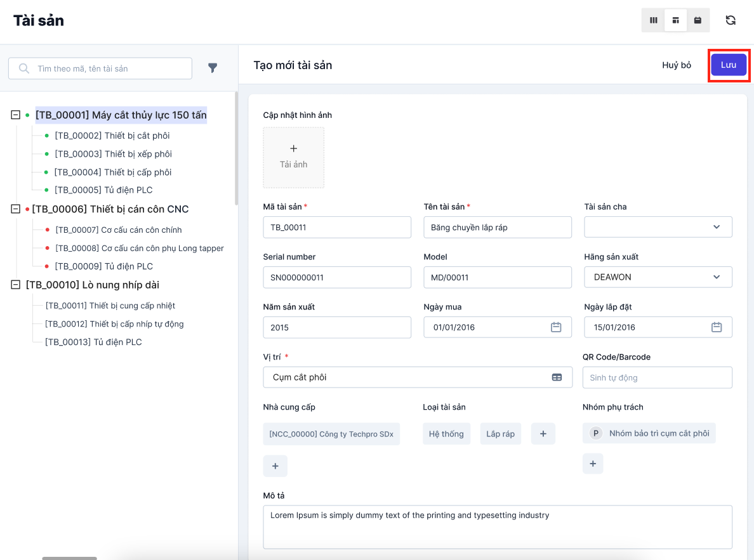Viewport: 754px width, 560px height.
Task: Open the calendar for Ngày mua
Action: pos(556,327)
